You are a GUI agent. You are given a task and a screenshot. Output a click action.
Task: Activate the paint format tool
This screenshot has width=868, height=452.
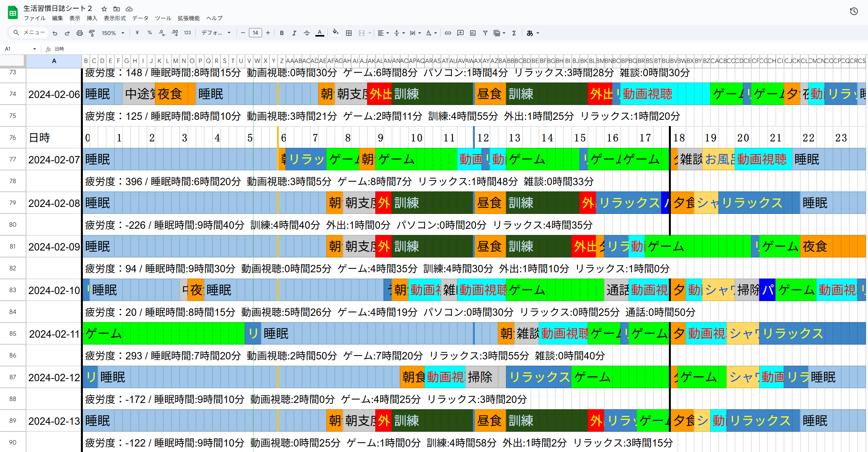[92, 33]
